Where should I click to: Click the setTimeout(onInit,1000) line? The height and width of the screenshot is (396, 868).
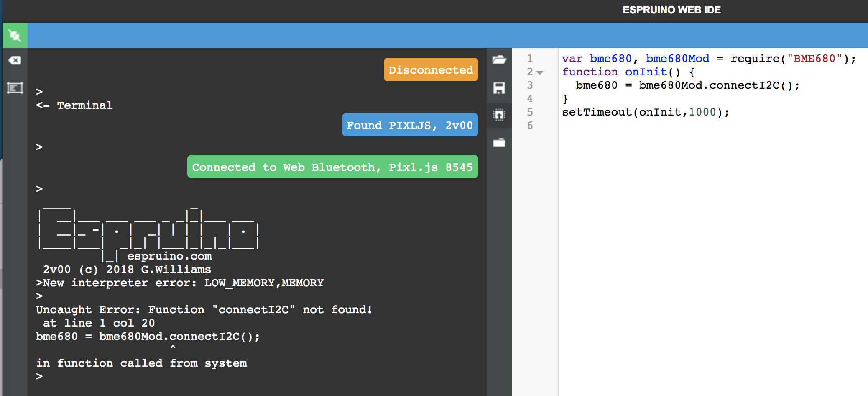(646, 112)
